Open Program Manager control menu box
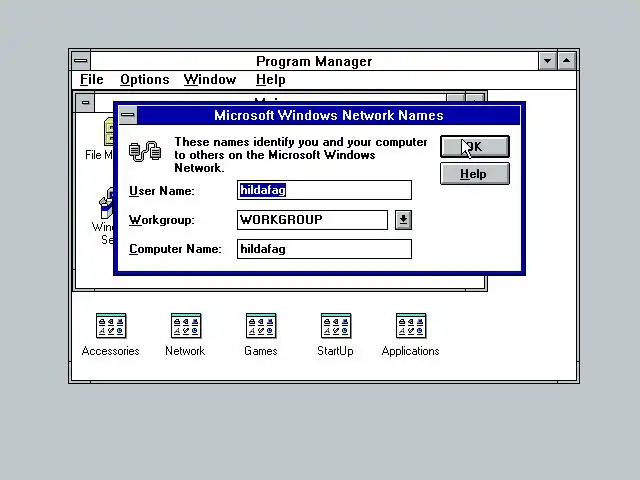The width and height of the screenshot is (640, 480). tap(81, 61)
